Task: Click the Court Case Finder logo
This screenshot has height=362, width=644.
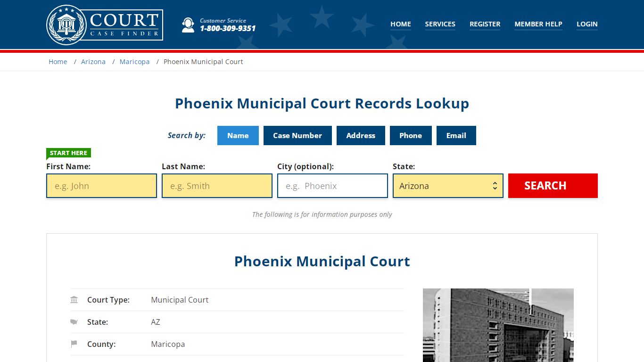Action: coord(105,25)
